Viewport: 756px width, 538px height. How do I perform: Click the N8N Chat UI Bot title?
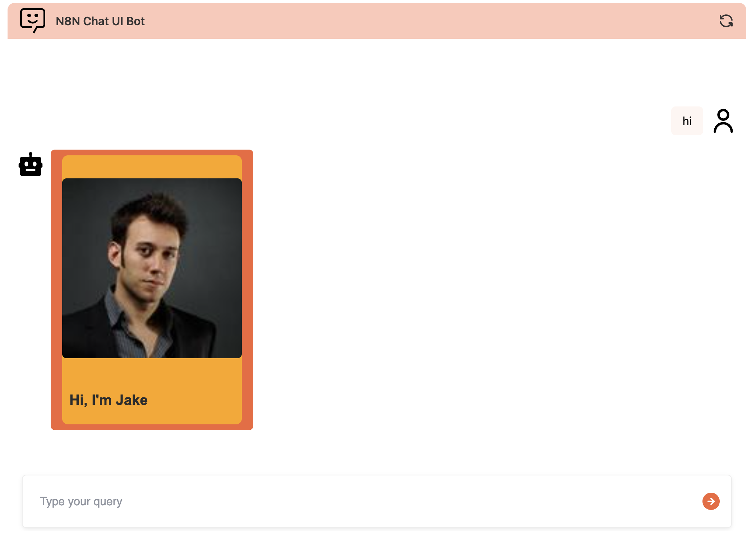pyautogui.click(x=100, y=21)
